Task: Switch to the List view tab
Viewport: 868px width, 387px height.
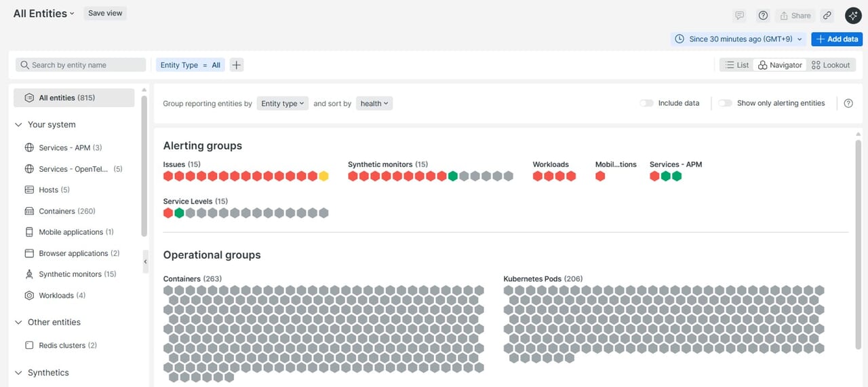Action: pos(736,65)
